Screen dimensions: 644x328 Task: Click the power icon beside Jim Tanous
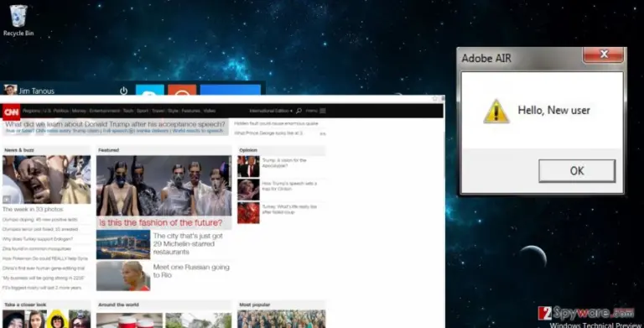tap(123, 91)
